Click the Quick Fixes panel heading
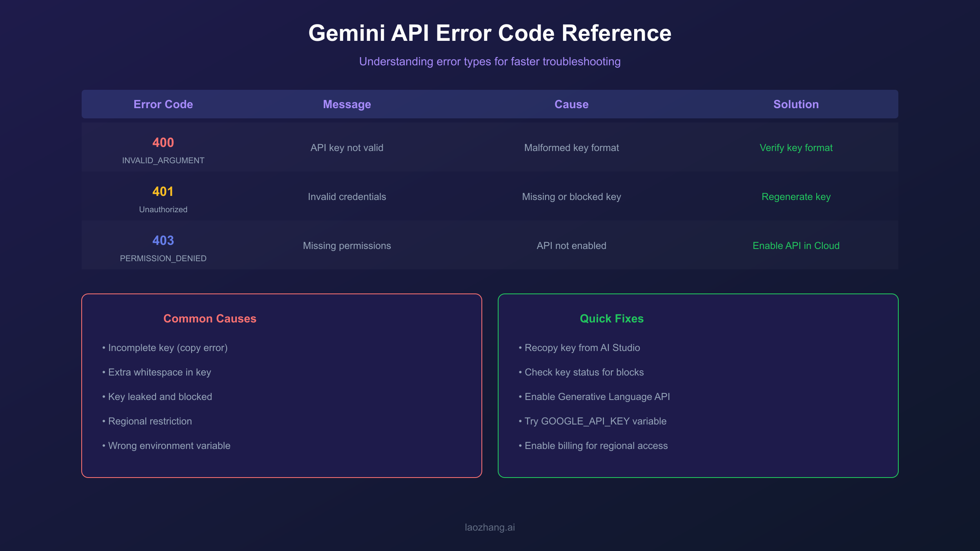Image resolution: width=980 pixels, height=551 pixels. pyautogui.click(x=612, y=318)
